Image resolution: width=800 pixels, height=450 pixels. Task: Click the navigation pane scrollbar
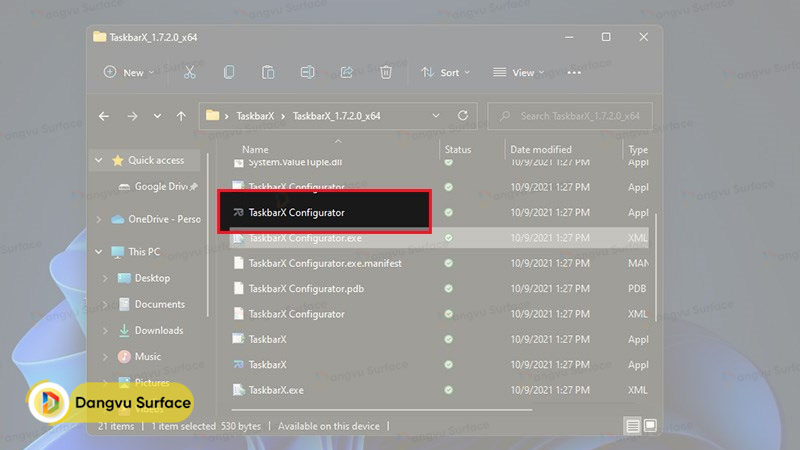(208, 235)
